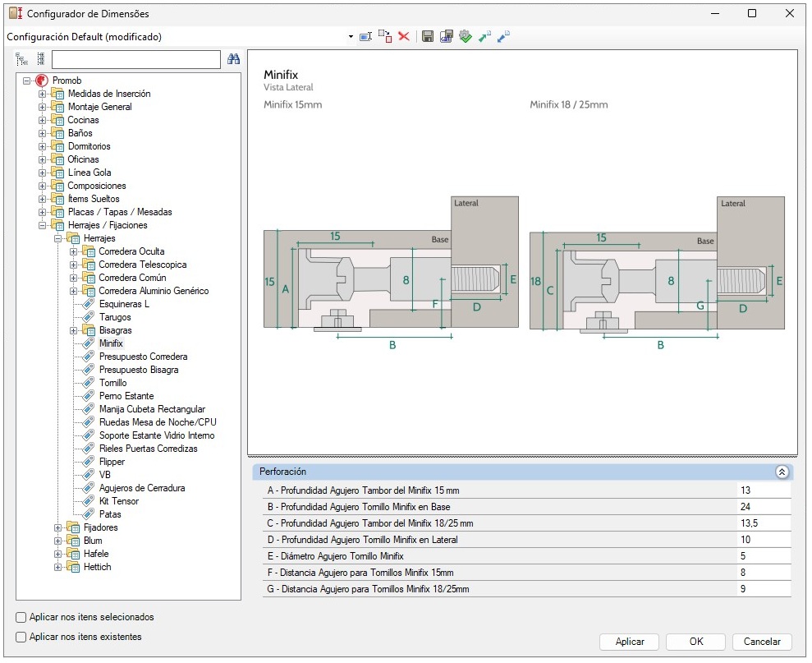Open the configuration selection dropdown arrow
The width and height of the screenshot is (812, 663).
pos(351,37)
